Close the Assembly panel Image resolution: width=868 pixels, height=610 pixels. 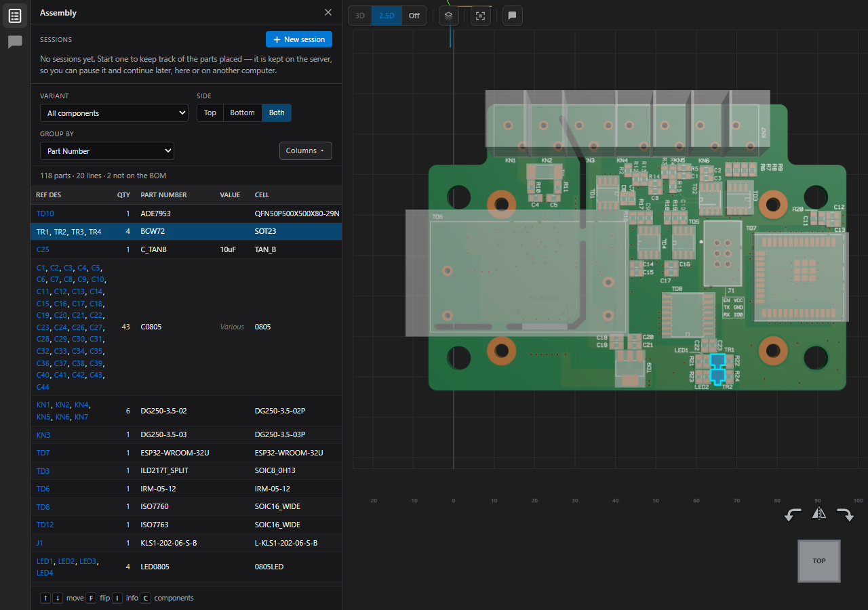click(x=328, y=12)
